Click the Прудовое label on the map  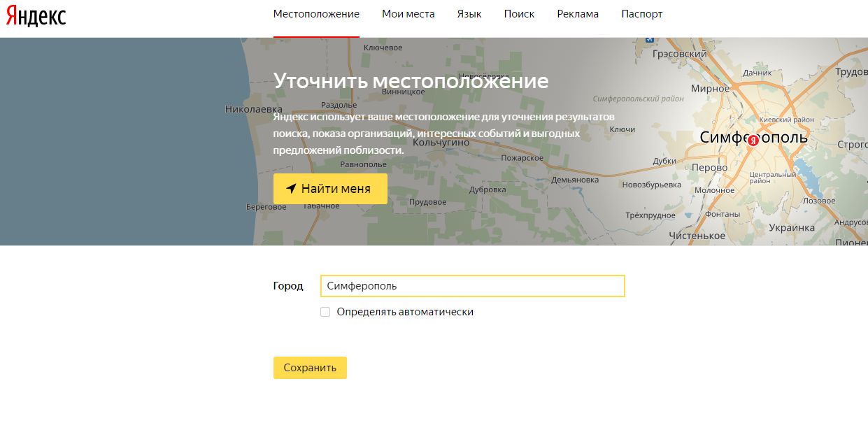pos(427,202)
